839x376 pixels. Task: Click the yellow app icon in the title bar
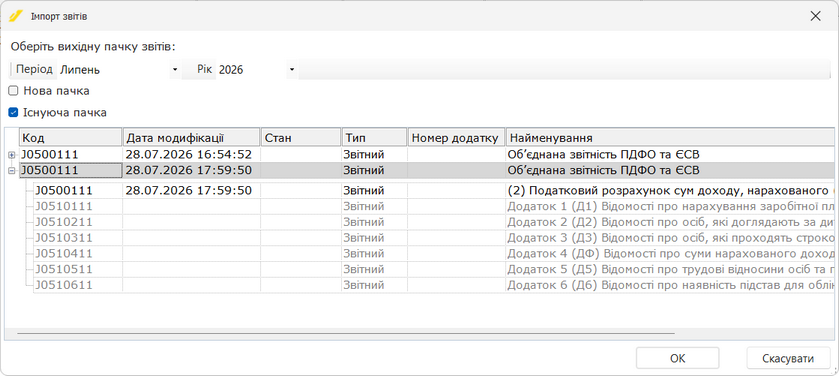pos(16,16)
